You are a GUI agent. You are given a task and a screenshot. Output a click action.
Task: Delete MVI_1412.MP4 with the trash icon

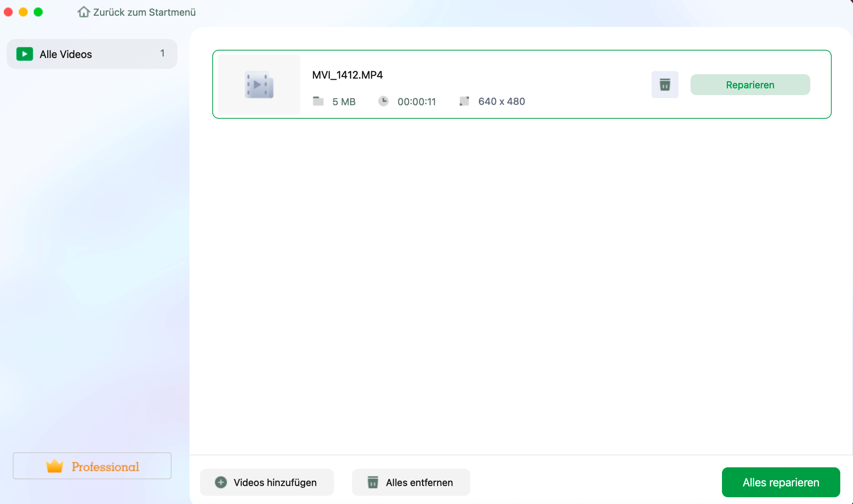pyautogui.click(x=665, y=85)
